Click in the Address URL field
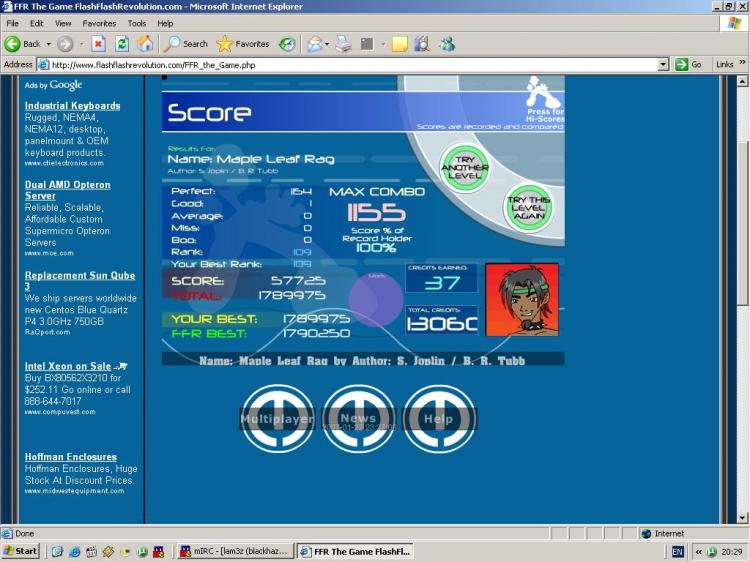The height and width of the screenshot is (562, 750). (350, 64)
